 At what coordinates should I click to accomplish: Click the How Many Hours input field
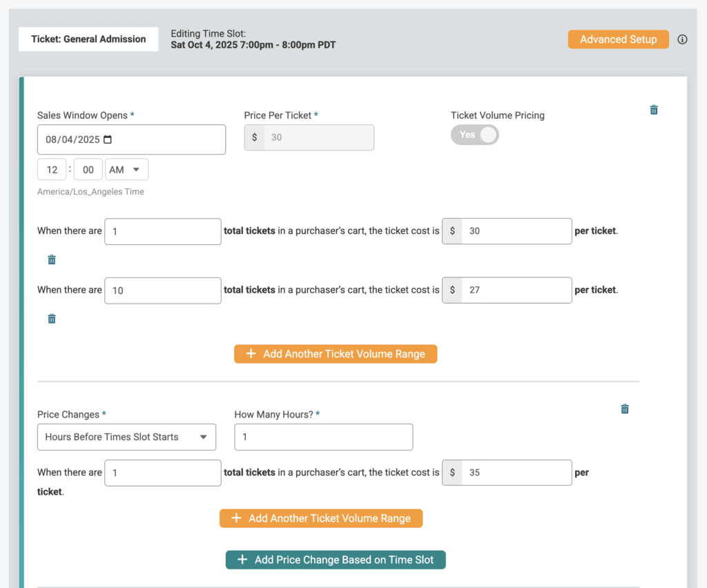click(324, 437)
